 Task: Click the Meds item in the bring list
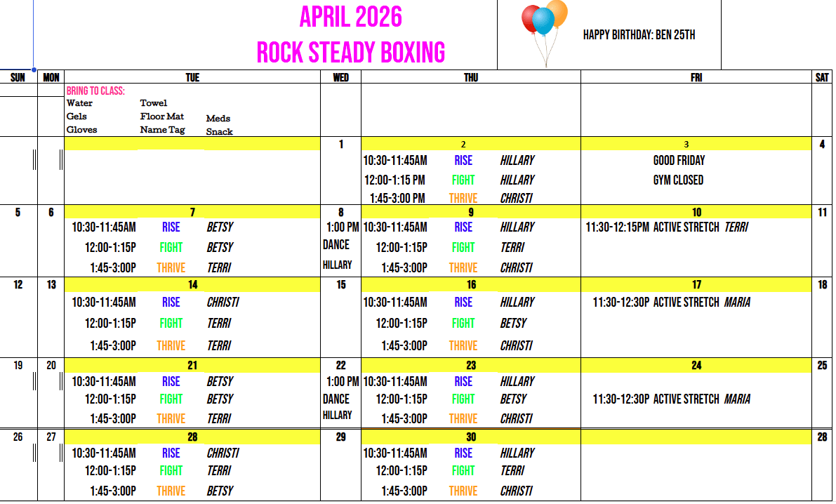pos(218,119)
